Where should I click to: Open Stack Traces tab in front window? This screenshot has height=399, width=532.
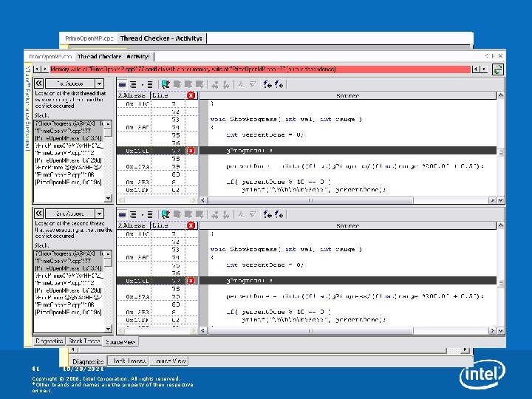pyautogui.click(x=84, y=341)
